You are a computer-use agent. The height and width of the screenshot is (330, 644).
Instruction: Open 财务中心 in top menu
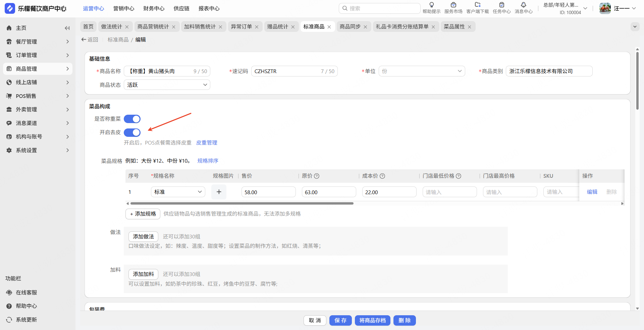click(x=154, y=9)
